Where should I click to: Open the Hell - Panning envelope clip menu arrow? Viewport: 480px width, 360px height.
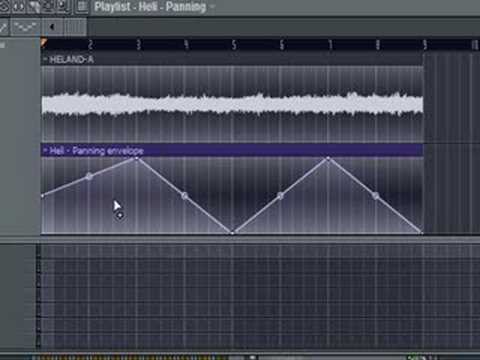tap(45, 151)
